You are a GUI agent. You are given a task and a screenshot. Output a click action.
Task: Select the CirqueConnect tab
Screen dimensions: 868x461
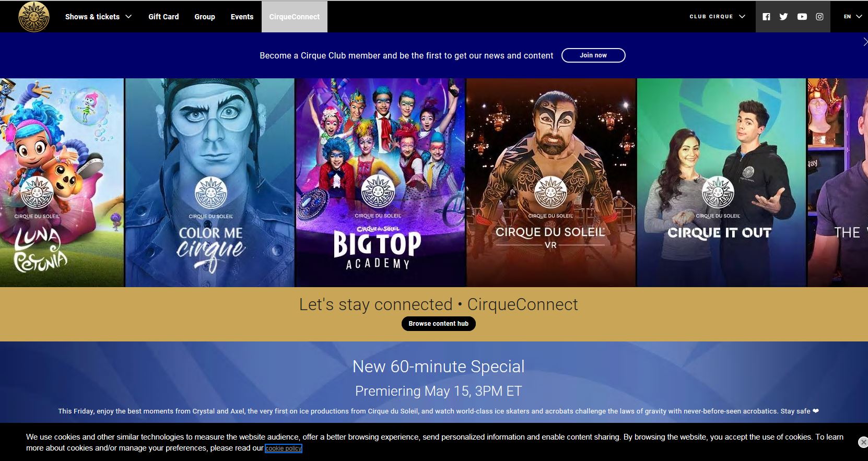pyautogui.click(x=295, y=17)
